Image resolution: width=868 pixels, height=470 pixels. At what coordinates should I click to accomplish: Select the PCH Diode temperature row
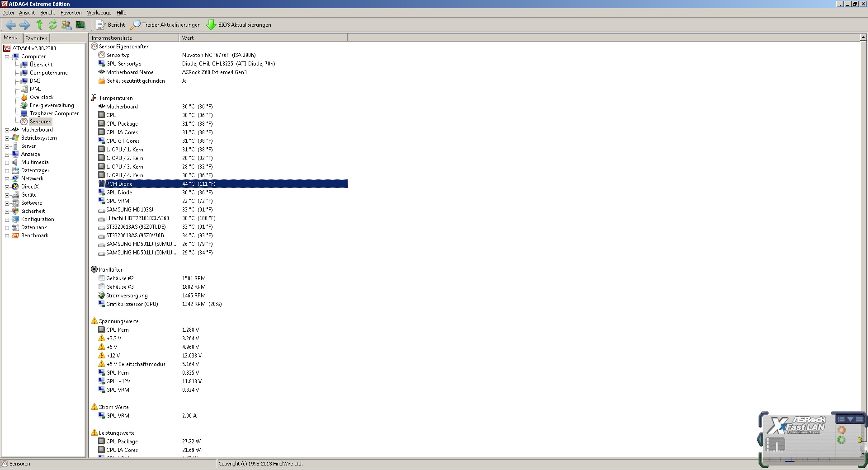point(223,184)
